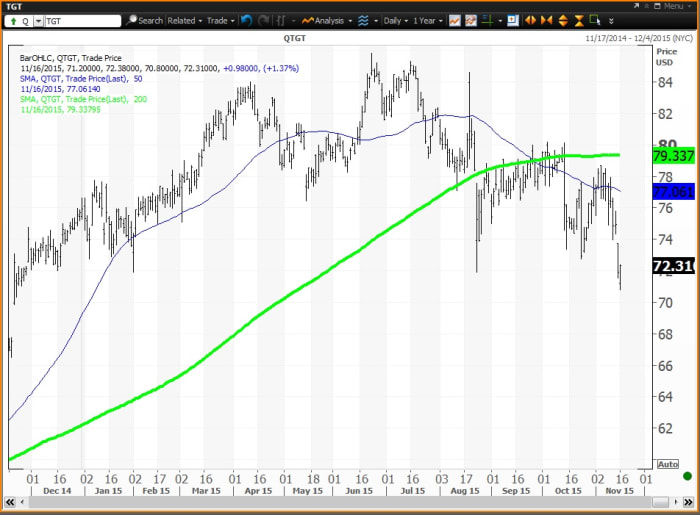Click the green 79.337 price tag
700x515 pixels.
[674, 156]
